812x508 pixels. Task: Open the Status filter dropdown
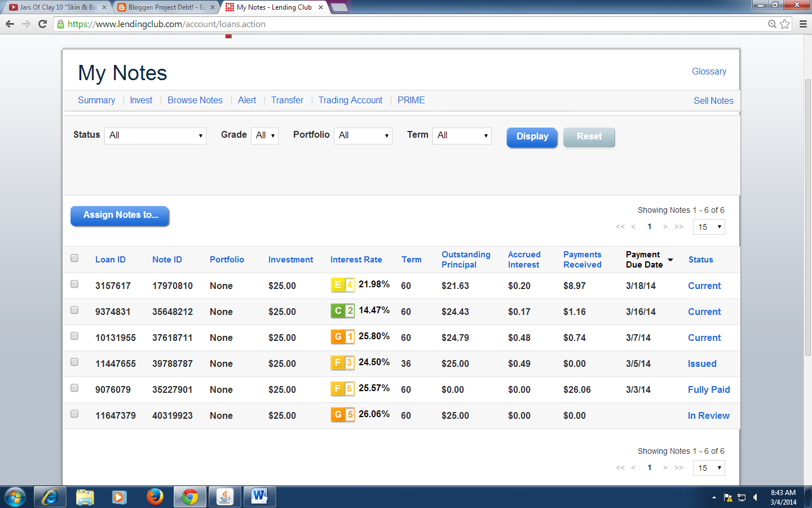(155, 135)
